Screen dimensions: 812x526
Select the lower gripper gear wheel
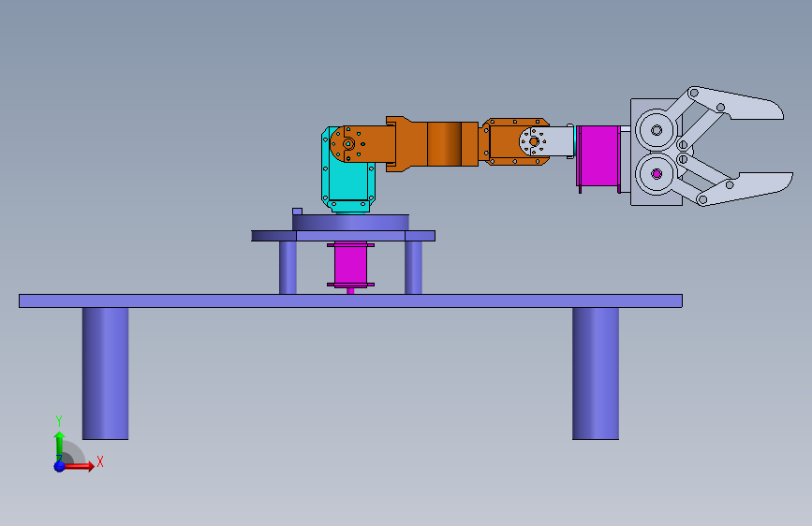pos(657,174)
